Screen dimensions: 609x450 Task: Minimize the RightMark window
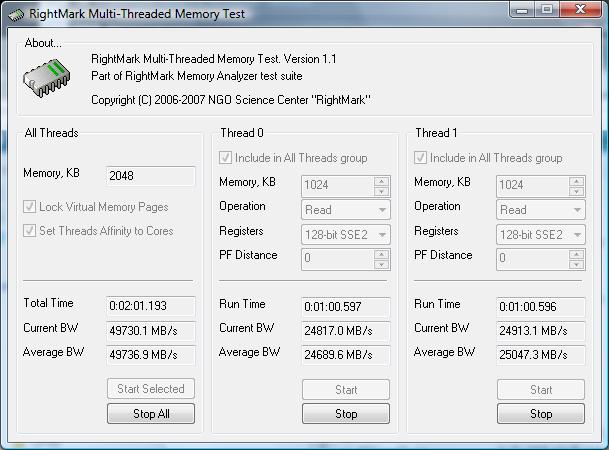[522, 9]
